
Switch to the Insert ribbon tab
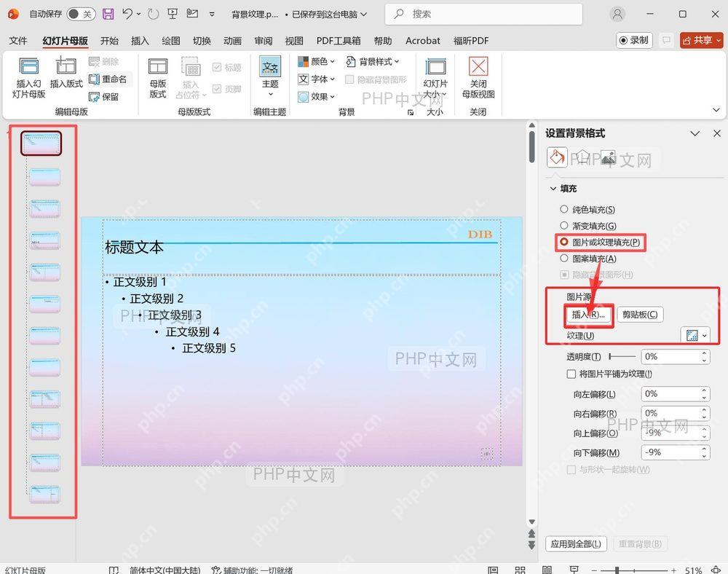140,41
